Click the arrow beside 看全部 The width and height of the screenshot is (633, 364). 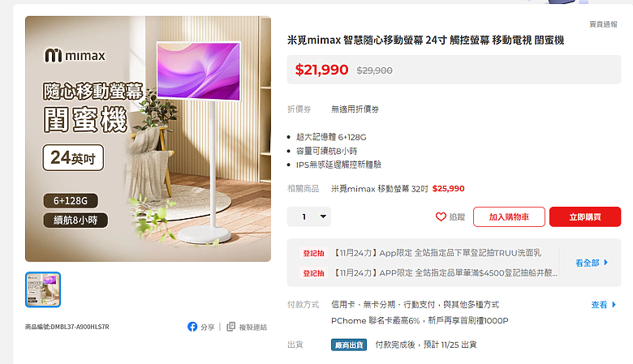point(606,263)
